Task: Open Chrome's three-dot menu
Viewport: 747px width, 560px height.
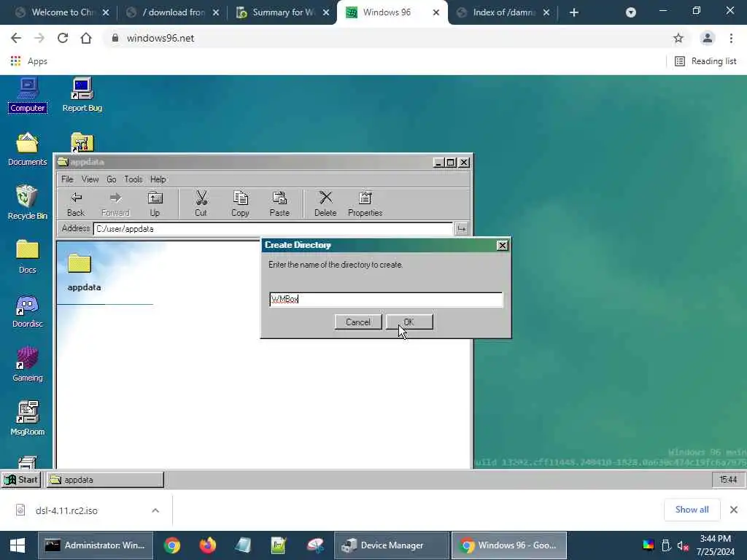Action: coord(731,38)
